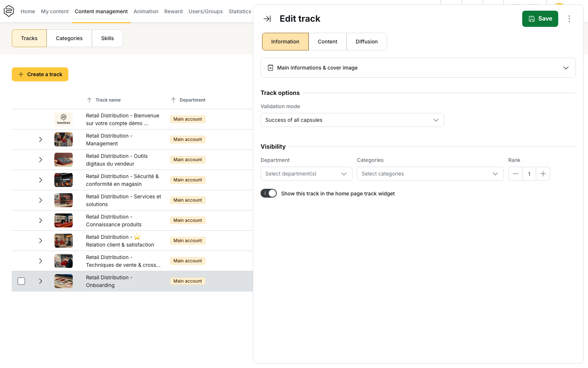
Task: Click the Department sort arrow
Action: click(173, 100)
